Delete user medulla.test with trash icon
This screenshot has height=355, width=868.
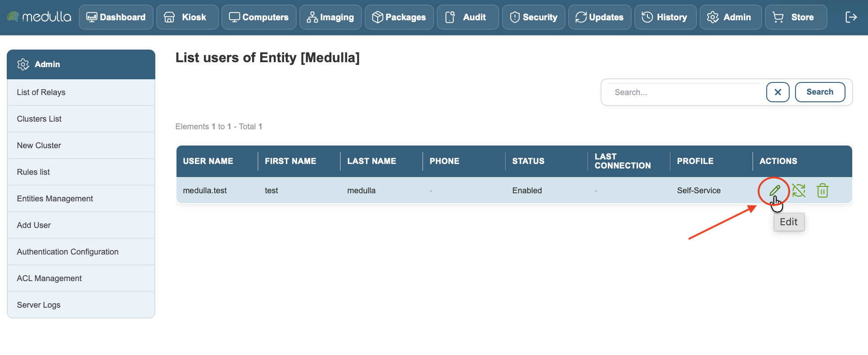tap(823, 191)
